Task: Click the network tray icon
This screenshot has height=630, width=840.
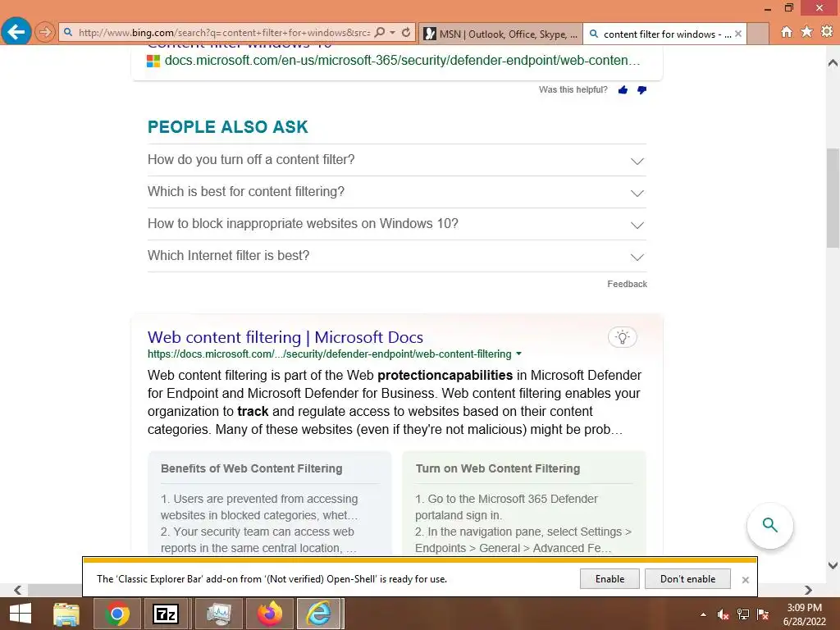Action: click(x=743, y=614)
